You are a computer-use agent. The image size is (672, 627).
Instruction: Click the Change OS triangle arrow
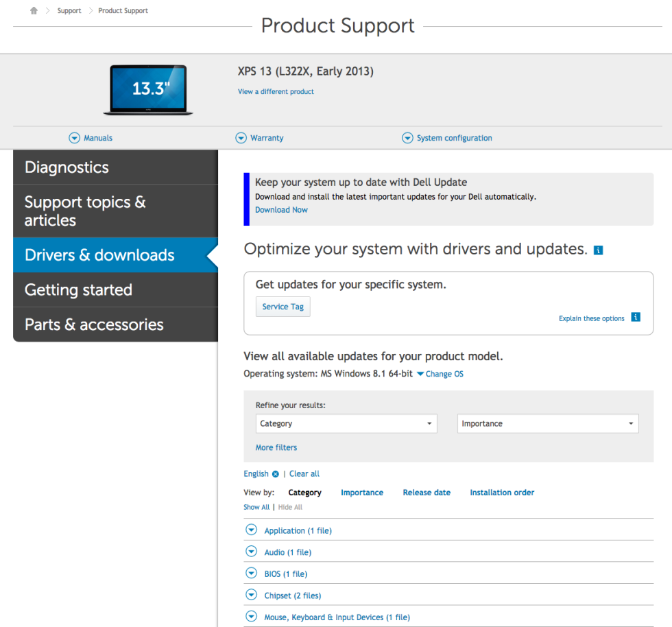click(420, 374)
